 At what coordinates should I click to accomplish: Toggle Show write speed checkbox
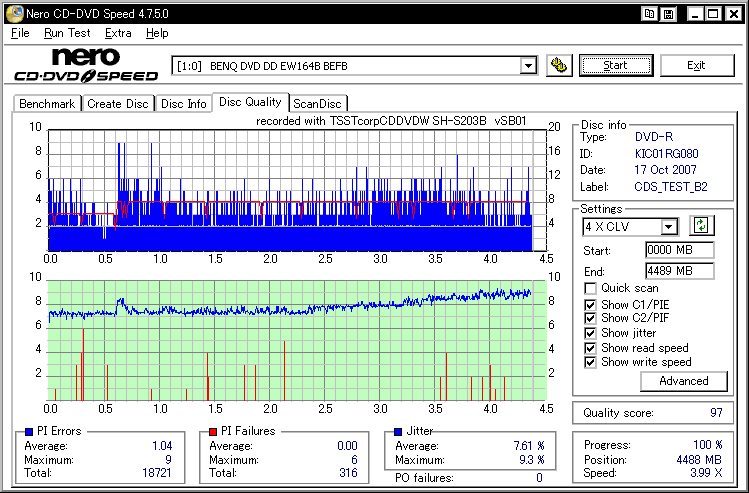tap(590, 362)
